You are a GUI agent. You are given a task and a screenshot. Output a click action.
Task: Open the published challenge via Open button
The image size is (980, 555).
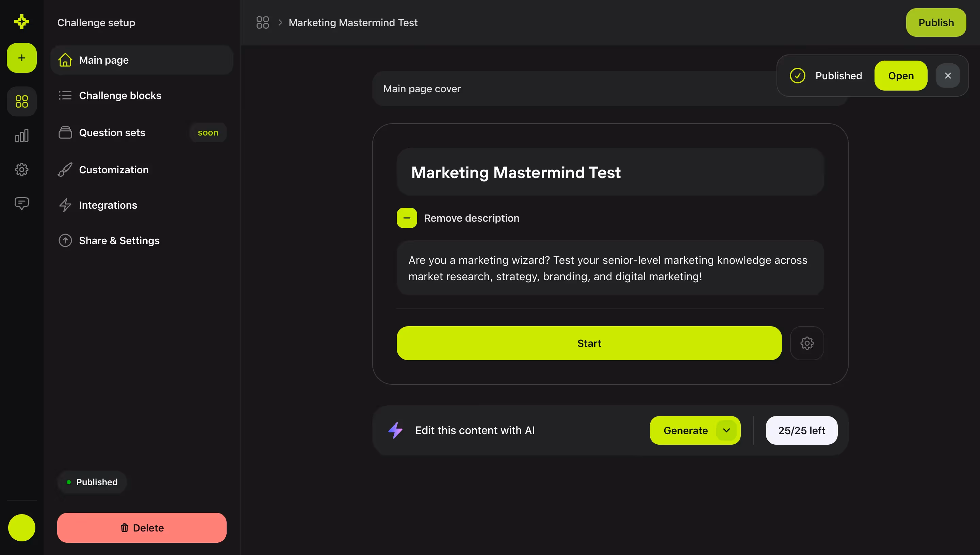click(x=900, y=76)
